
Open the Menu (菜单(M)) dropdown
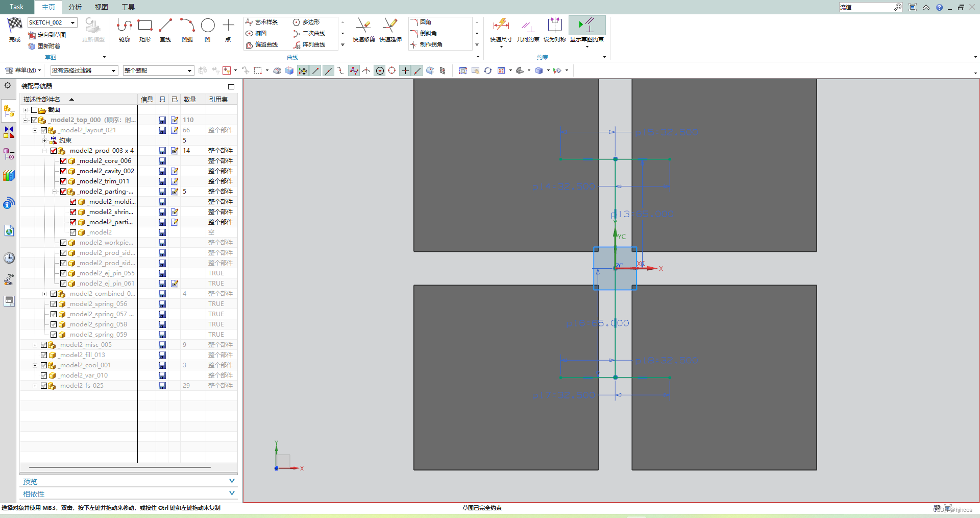click(23, 70)
